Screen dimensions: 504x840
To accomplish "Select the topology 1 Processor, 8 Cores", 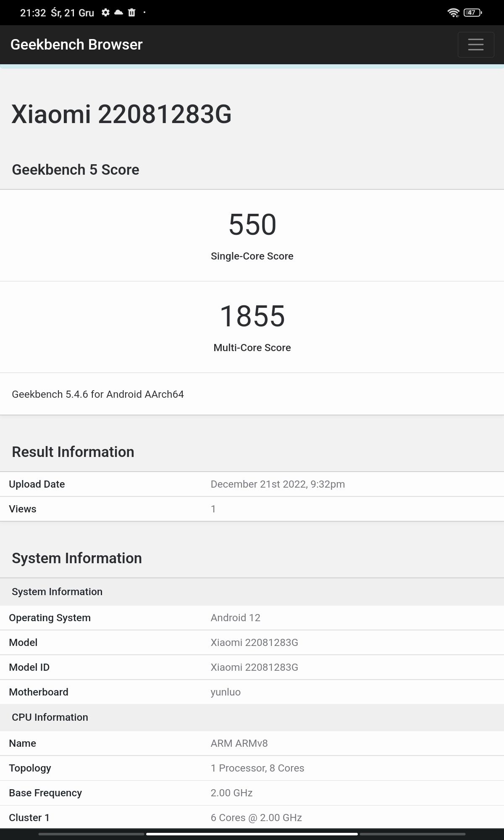I will (x=257, y=768).
